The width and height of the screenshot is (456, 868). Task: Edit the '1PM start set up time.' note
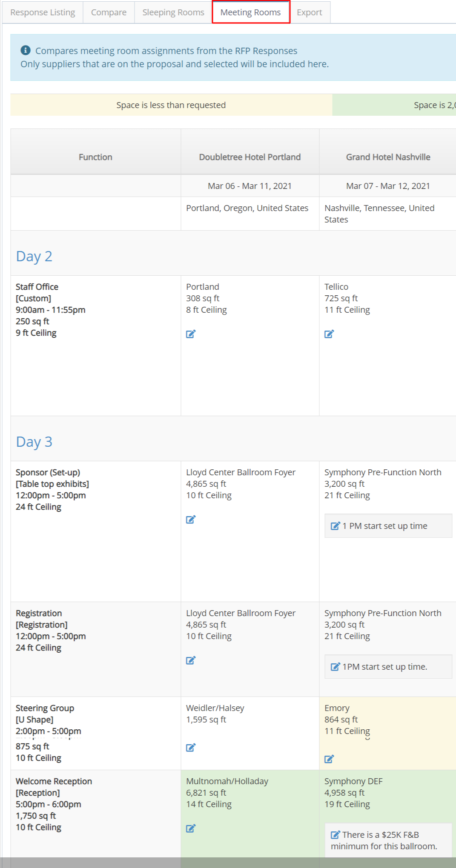[336, 667]
